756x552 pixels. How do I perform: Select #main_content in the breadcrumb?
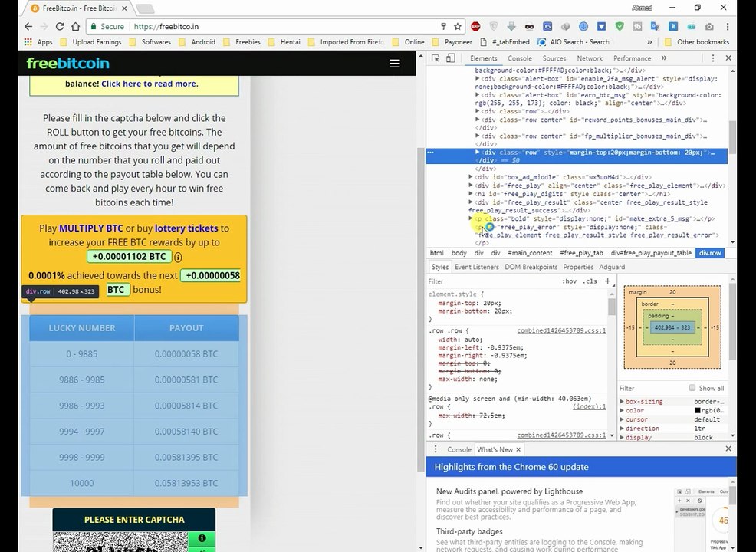[x=529, y=253]
